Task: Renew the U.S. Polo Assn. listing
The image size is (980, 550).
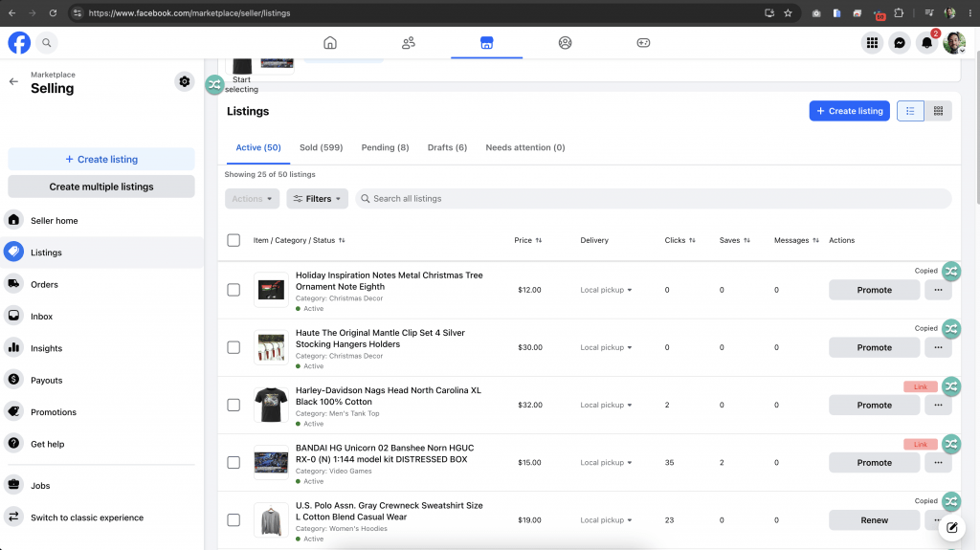Action: [875, 520]
